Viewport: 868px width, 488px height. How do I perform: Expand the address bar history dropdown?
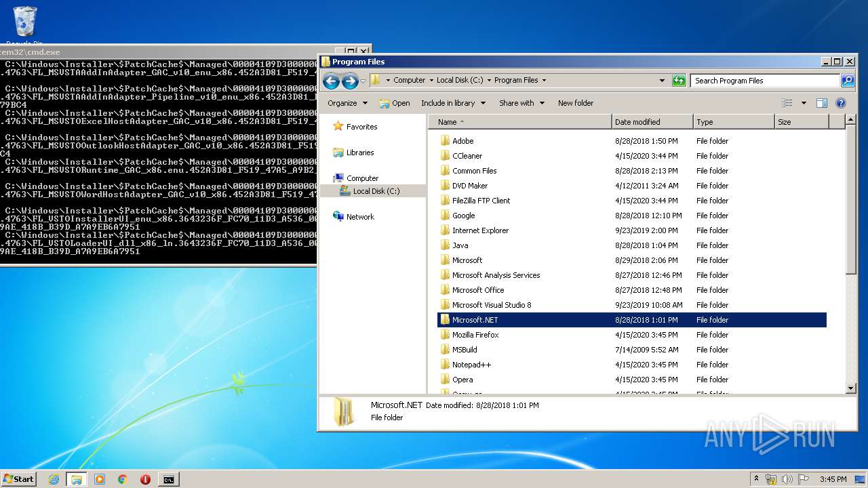point(662,81)
